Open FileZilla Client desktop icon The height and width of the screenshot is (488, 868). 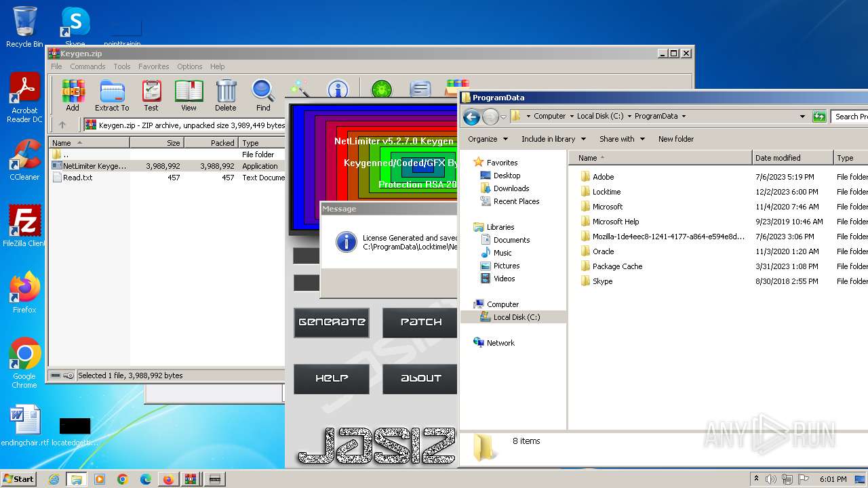(x=24, y=226)
